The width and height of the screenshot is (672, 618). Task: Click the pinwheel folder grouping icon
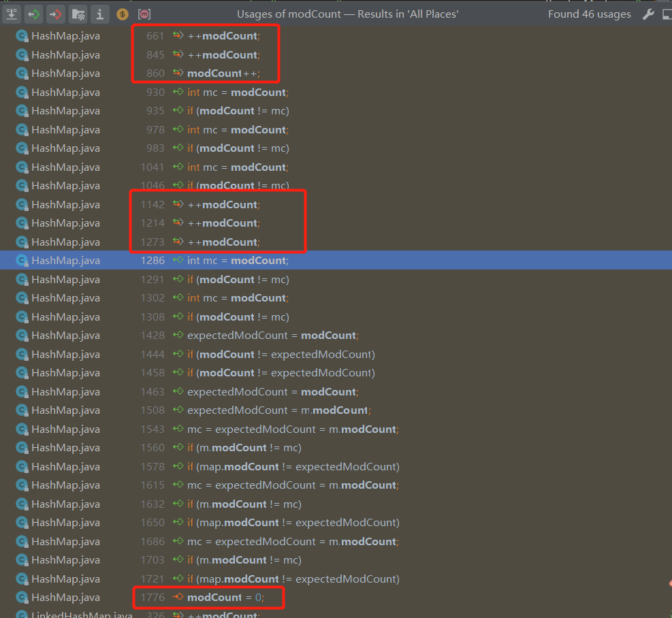(x=77, y=14)
